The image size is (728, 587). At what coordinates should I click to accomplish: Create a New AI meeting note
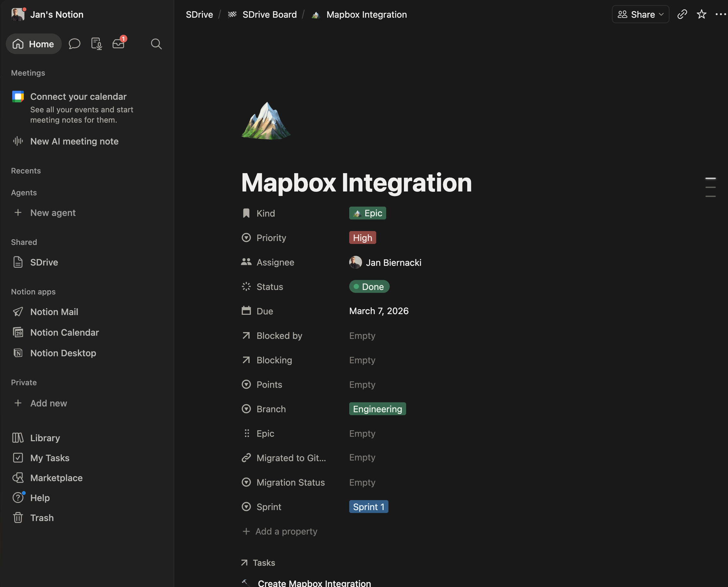[74, 141]
